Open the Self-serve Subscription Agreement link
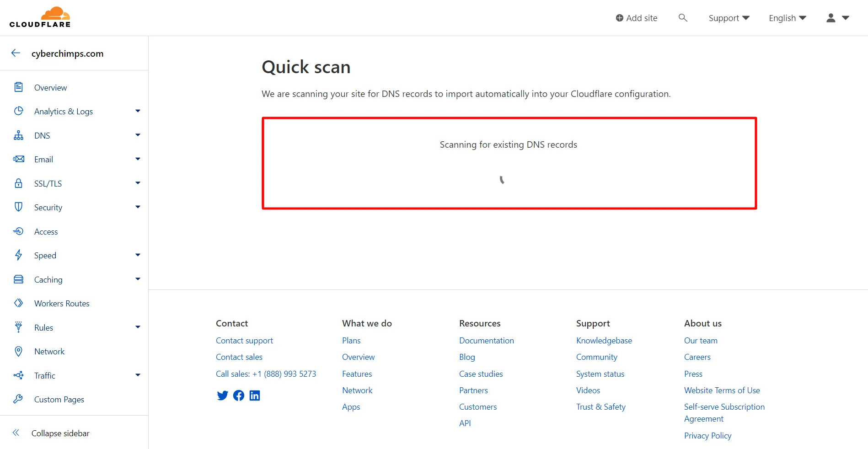This screenshot has width=868, height=449. (724, 413)
